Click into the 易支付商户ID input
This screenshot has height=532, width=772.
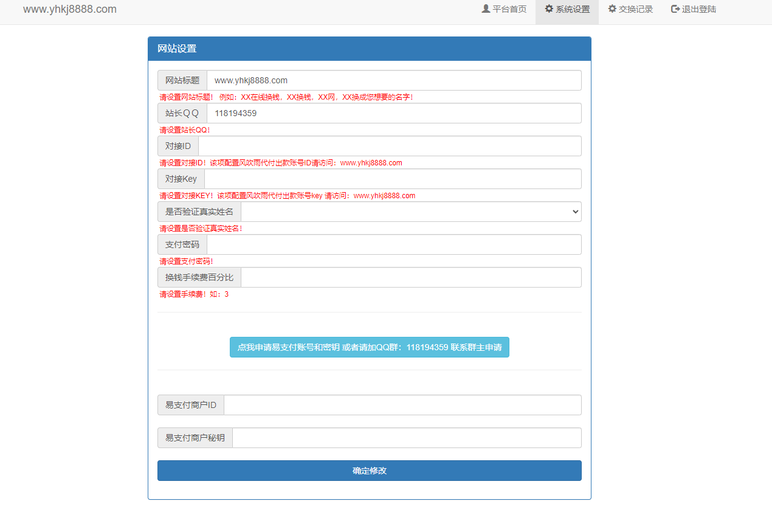[x=402, y=405]
